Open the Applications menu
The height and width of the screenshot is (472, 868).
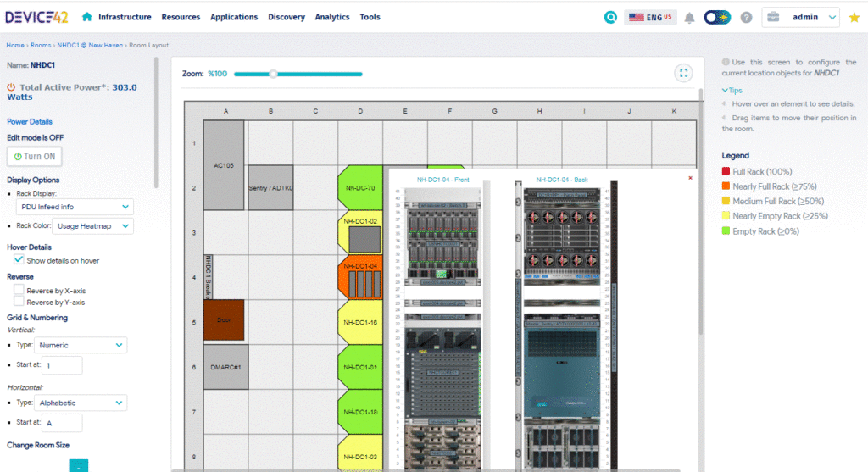click(x=234, y=17)
